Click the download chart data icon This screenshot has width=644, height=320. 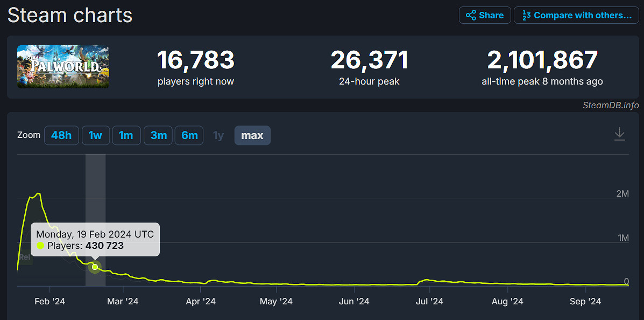[619, 134]
